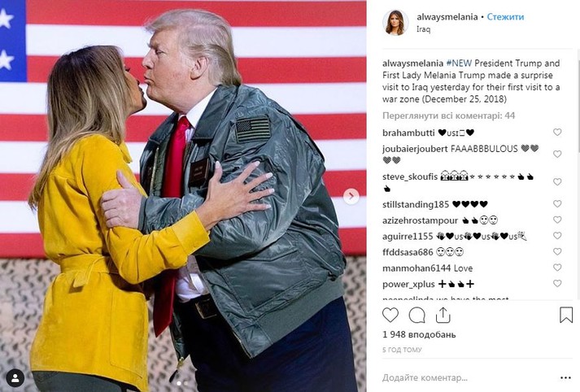Open the comment bubble icon
Screen dimensions: 580x392
[x=416, y=316]
